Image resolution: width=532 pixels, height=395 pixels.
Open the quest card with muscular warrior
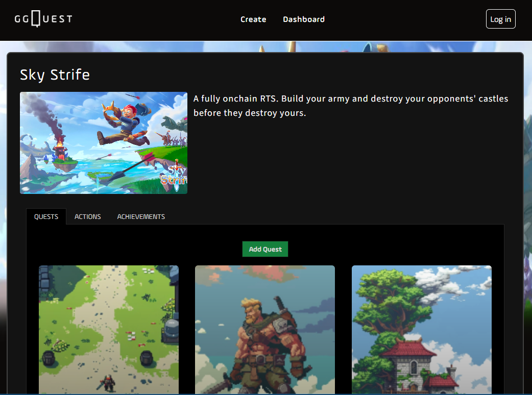[265, 330]
